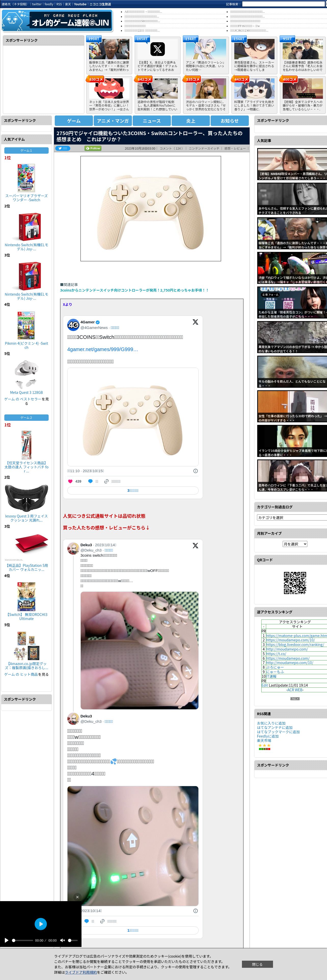Click the お気に入りに追加 link
Viewport: 327px width, 980px height.
(x=271, y=723)
